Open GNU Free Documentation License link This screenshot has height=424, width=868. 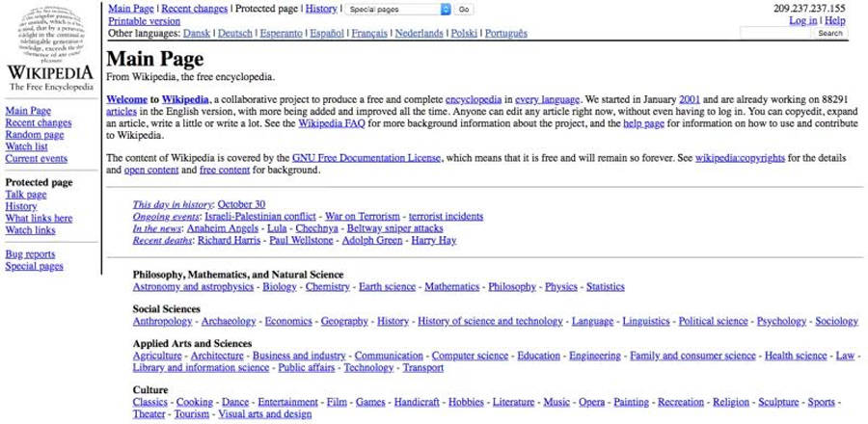coord(366,158)
